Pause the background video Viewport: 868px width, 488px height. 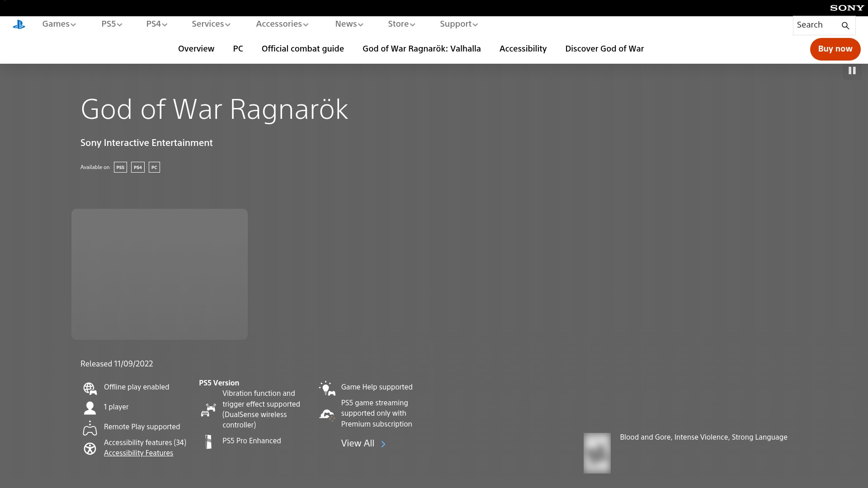[852, 71]
